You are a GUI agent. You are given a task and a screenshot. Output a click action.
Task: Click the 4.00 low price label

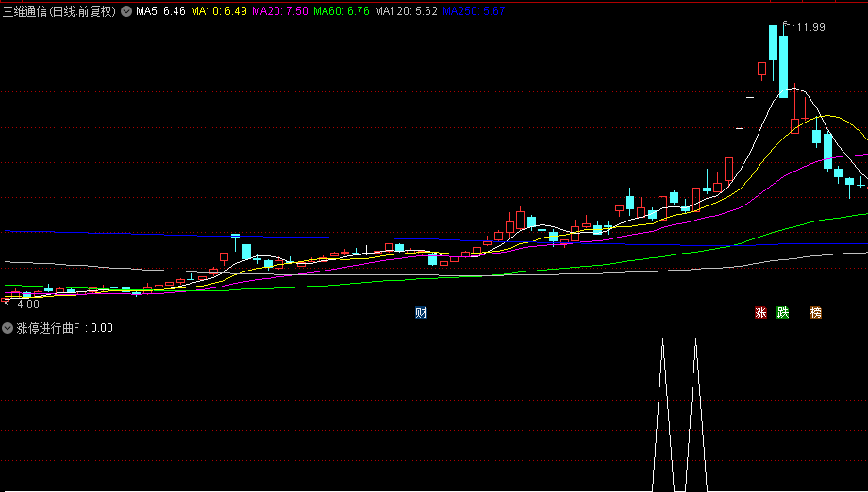point(26,304)
